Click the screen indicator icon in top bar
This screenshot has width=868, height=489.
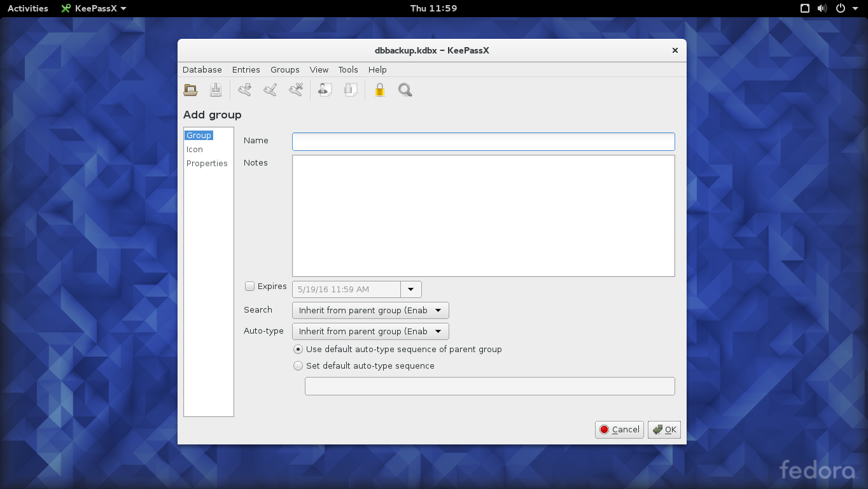point(805,8)
